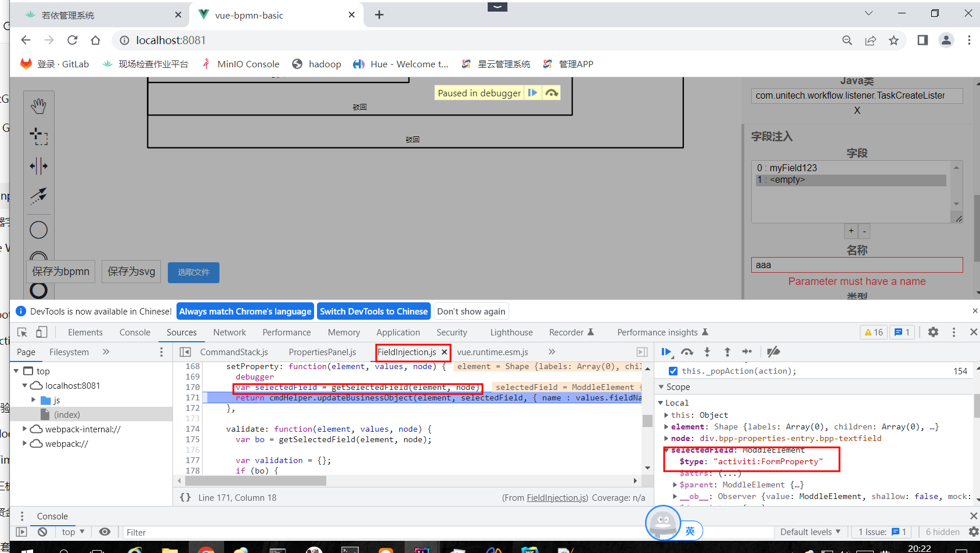Resume script execution in page overlay
The height and width of the screenshot is (553, 980).
pyautogui.click(x=532, y=93)
